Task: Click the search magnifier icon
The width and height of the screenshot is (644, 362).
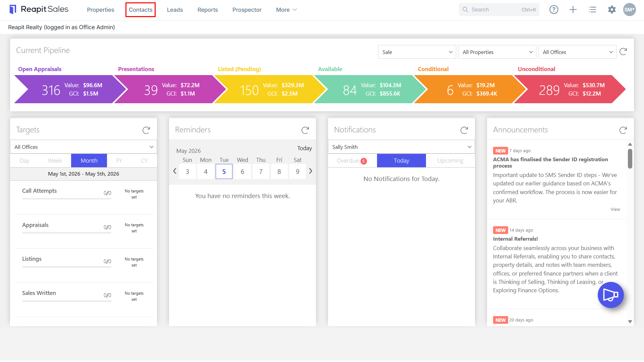Action: pyautogui.click(x=465, y=10)
